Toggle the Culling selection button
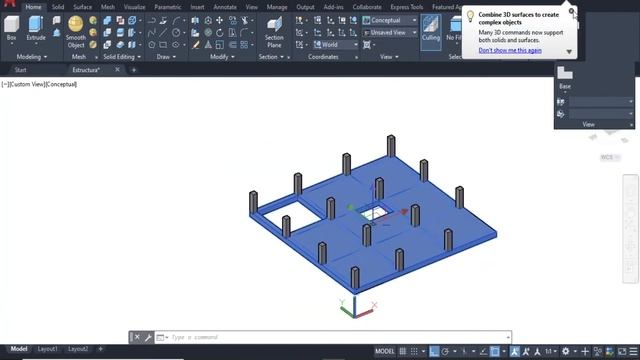 (x=431, y=32)
